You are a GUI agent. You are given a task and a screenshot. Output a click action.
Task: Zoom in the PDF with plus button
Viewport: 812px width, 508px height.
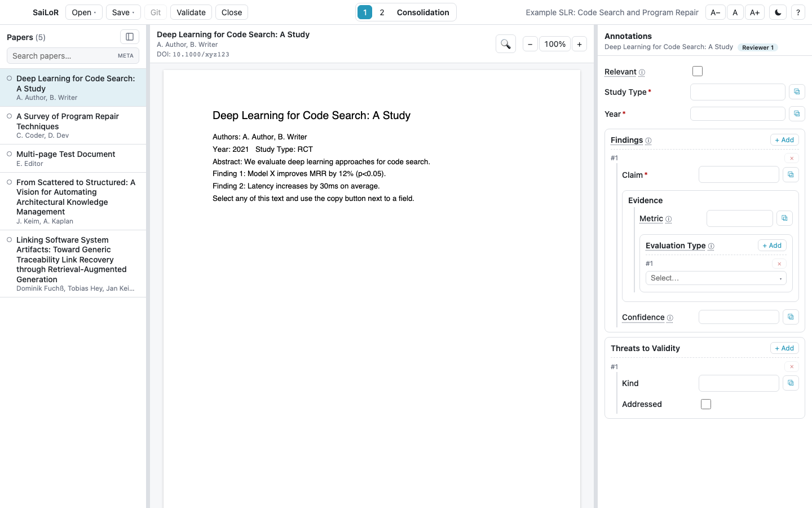coord(579,44)
